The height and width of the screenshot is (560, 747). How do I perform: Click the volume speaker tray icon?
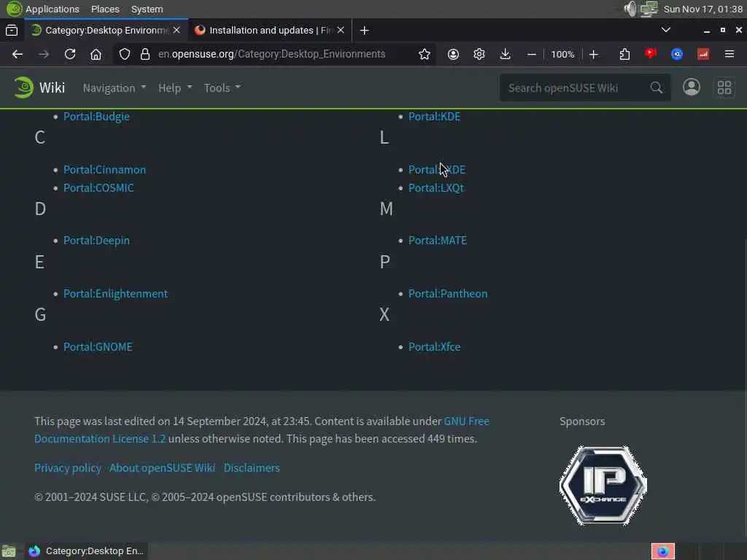coord(630,9)
